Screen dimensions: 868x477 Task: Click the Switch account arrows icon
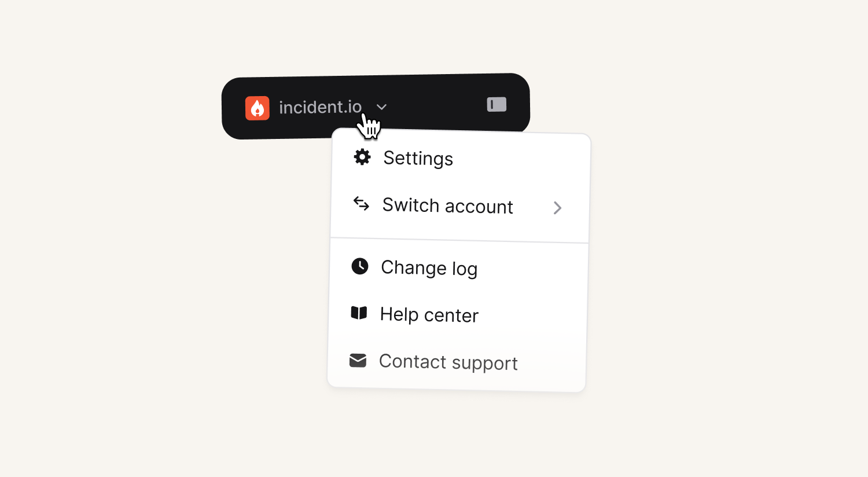(x=362, y=204)
